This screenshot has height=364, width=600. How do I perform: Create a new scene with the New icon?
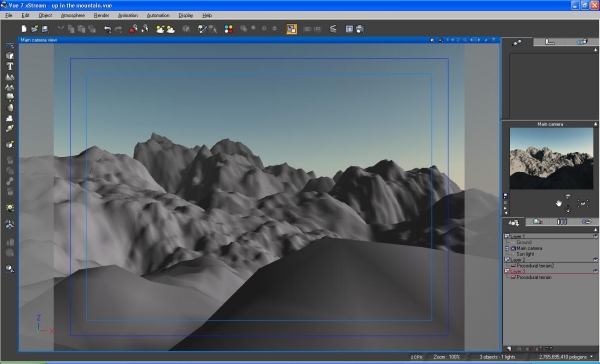click(x=24, y=29)
